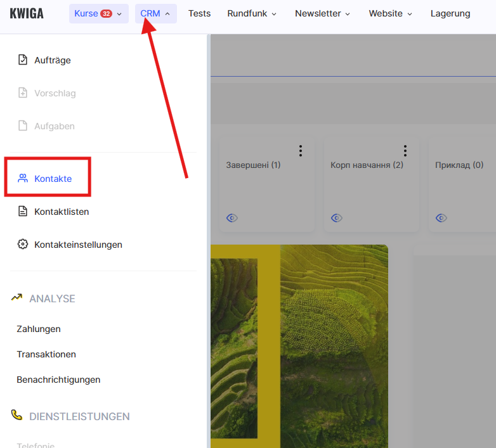Open the Lagerung menu item

[450, 13]
